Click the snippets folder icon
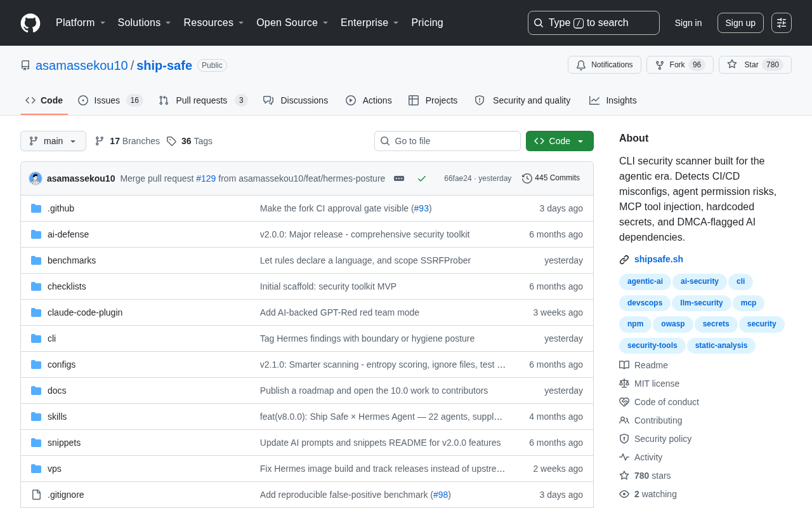The height and width of the screenshot is (508, 812). (x=36, y=443)
